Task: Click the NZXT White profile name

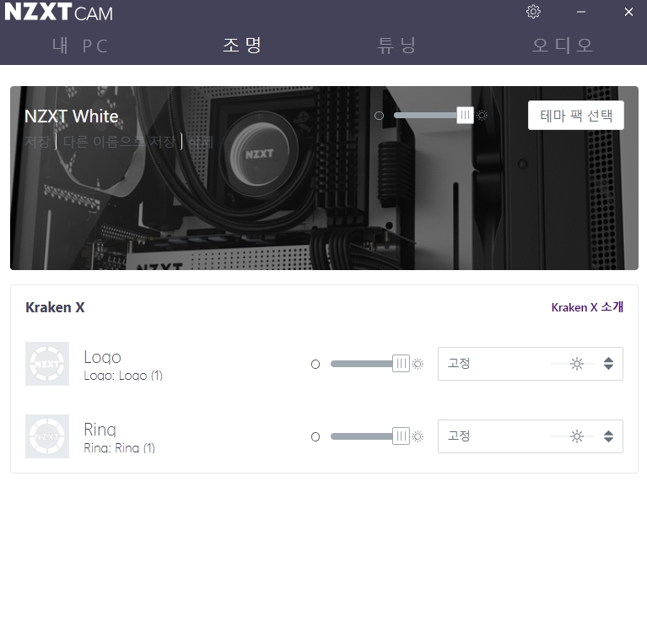Action: (72, 116)
